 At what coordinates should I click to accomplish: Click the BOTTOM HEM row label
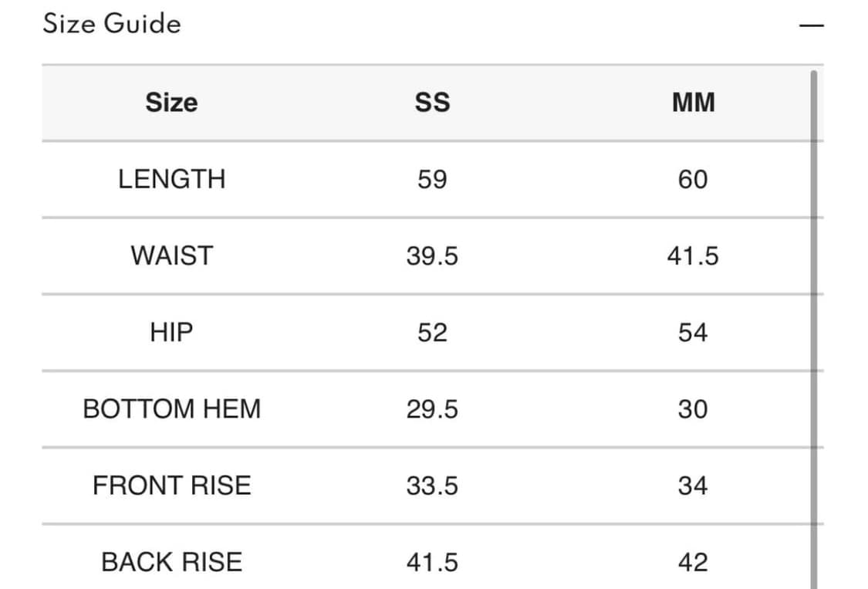coord(171,408)
